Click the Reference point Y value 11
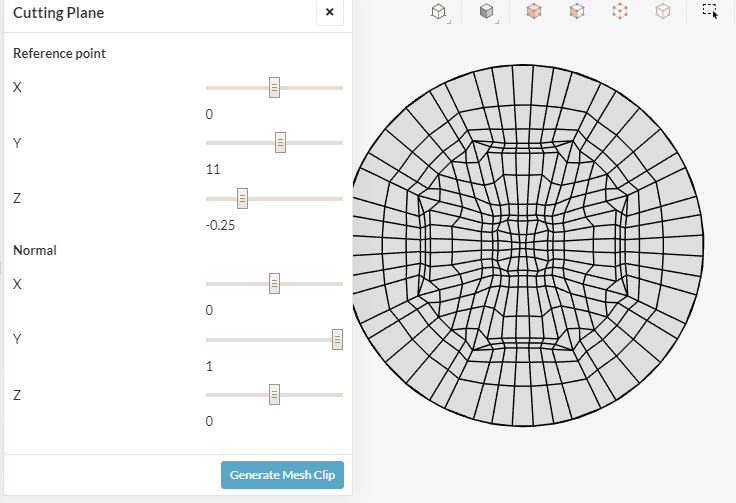736x503 pixels. 213,169
